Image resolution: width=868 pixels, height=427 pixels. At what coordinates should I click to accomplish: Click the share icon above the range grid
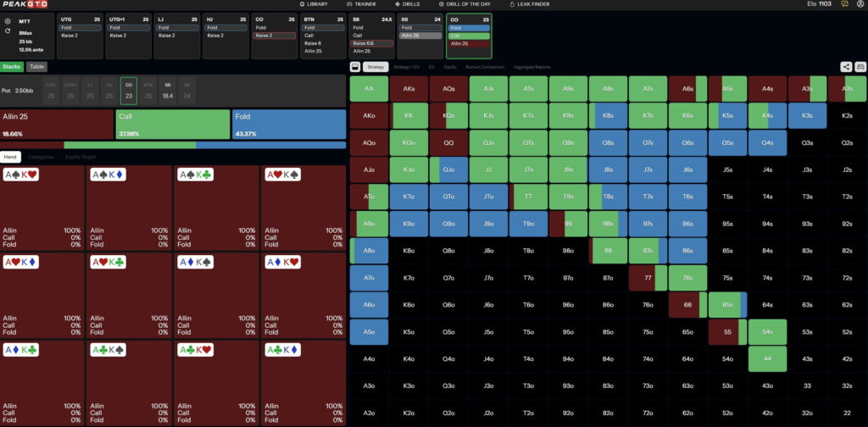(x=846, y=66)
